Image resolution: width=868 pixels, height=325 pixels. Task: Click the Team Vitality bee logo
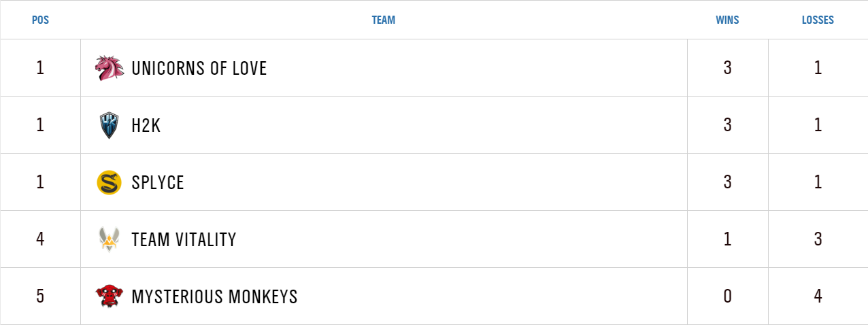(x=109, y=239)
